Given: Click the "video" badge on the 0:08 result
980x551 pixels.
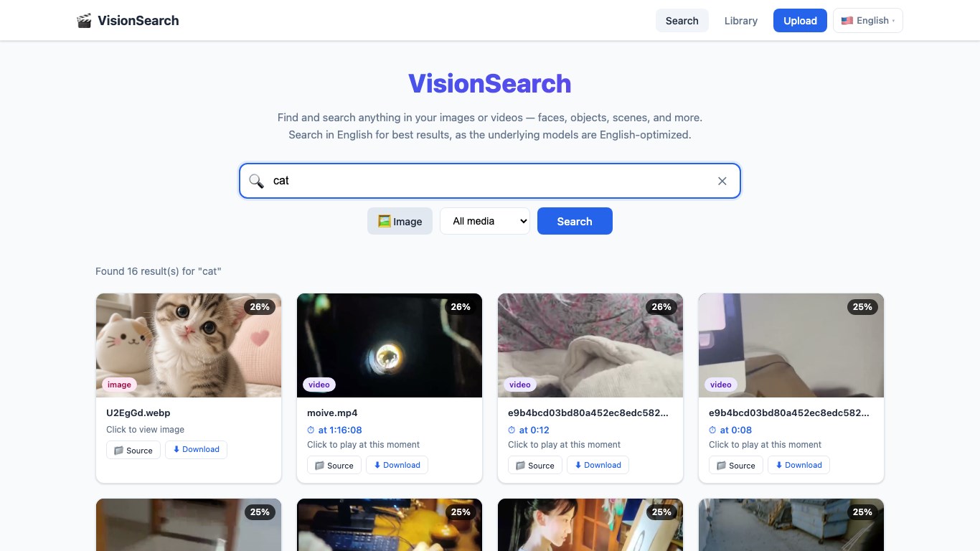Looking at the screenshot, I should click(x=721, y=385).
